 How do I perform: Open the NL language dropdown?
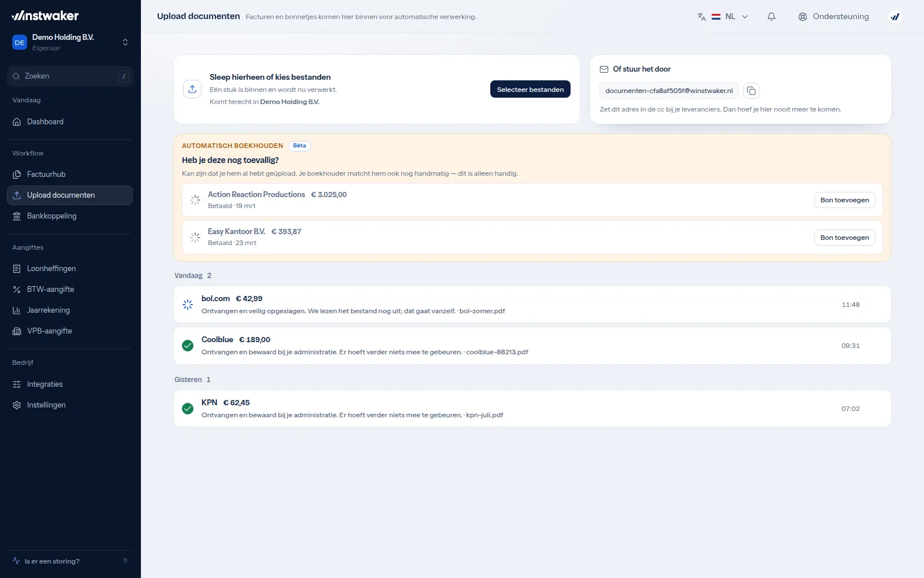tap(729, 16)
